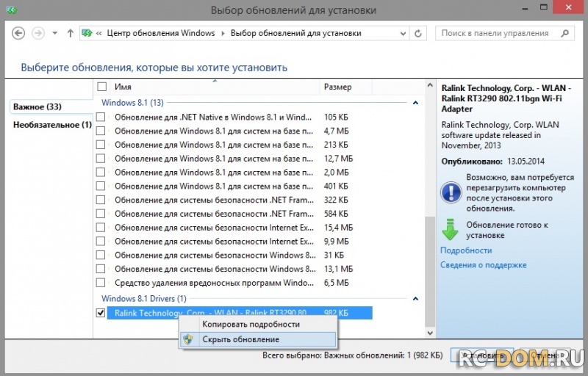Collapse the 'Windows 8.1 (13)' group

[x=415, y=103]
